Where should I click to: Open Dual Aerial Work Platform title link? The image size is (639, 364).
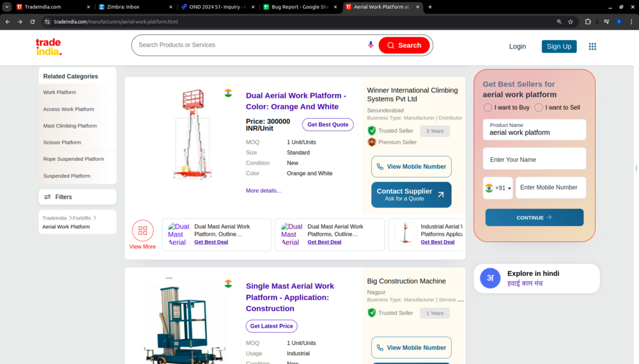tap(296, 101)
